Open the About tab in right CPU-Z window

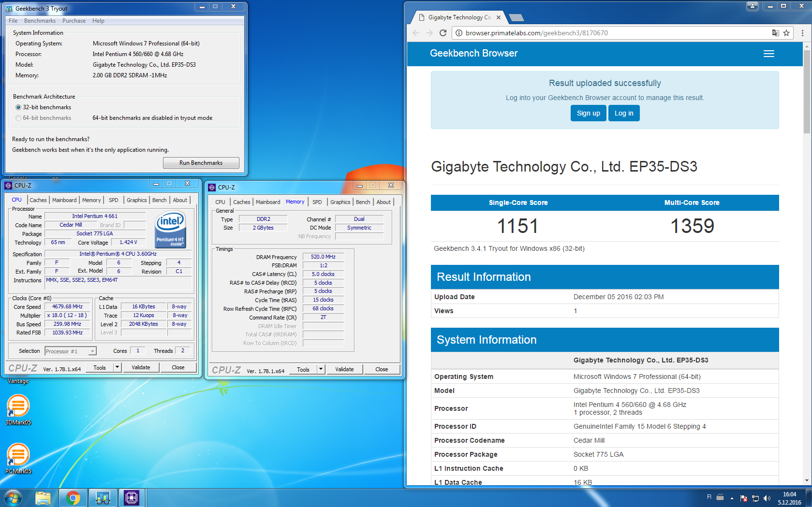[x=384, y=202]
